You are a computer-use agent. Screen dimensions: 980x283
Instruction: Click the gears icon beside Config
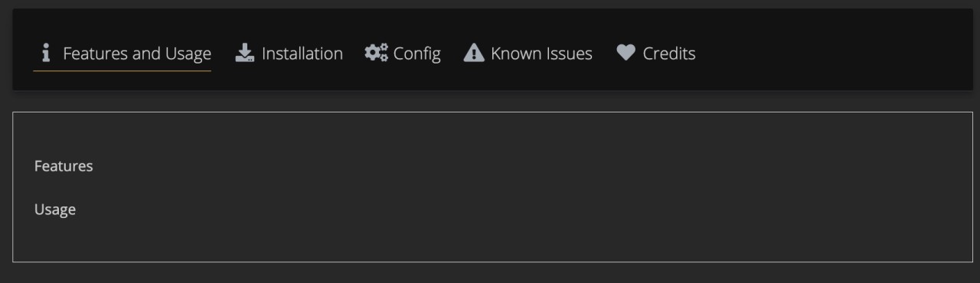point(376,53)
